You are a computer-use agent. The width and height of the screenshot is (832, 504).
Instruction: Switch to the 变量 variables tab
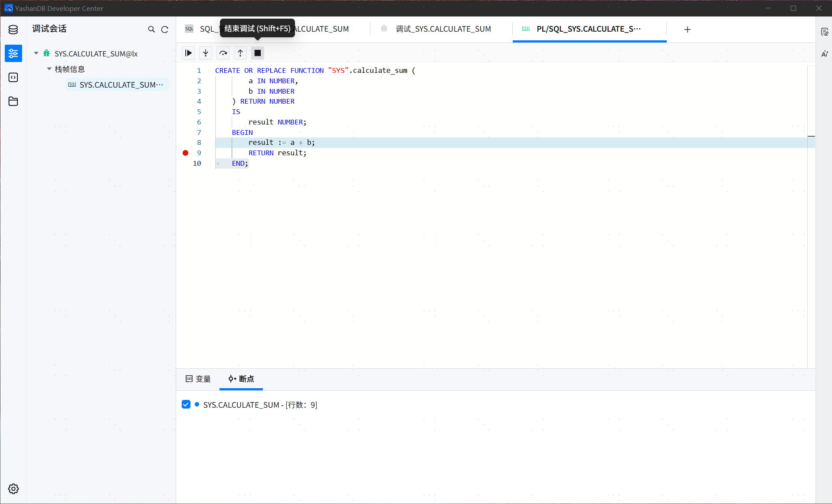pos(198,379)
